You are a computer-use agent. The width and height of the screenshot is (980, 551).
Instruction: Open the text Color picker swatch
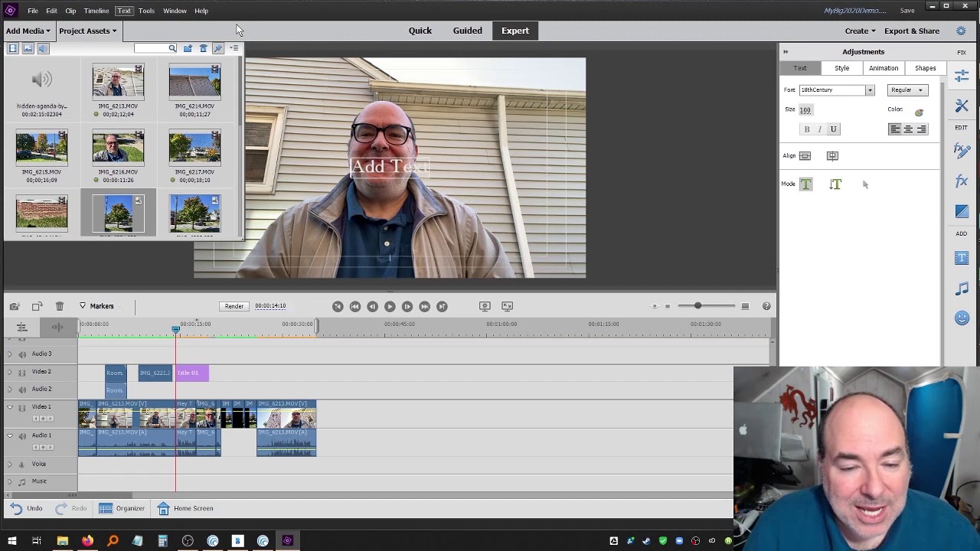(x=919, y=112)
